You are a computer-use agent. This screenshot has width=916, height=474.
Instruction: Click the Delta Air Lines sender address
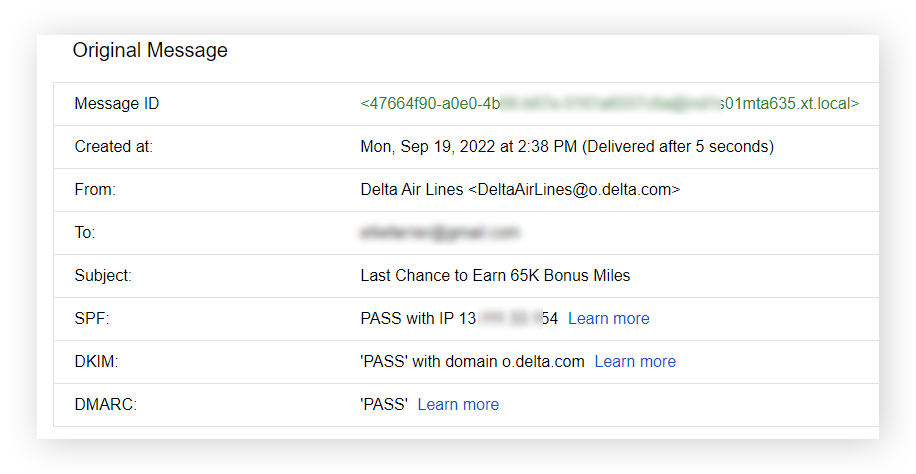click(519, 190)
